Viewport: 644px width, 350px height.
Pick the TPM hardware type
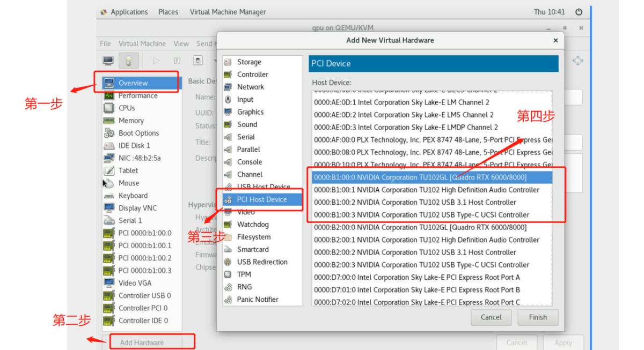click(x=244, y=274)
